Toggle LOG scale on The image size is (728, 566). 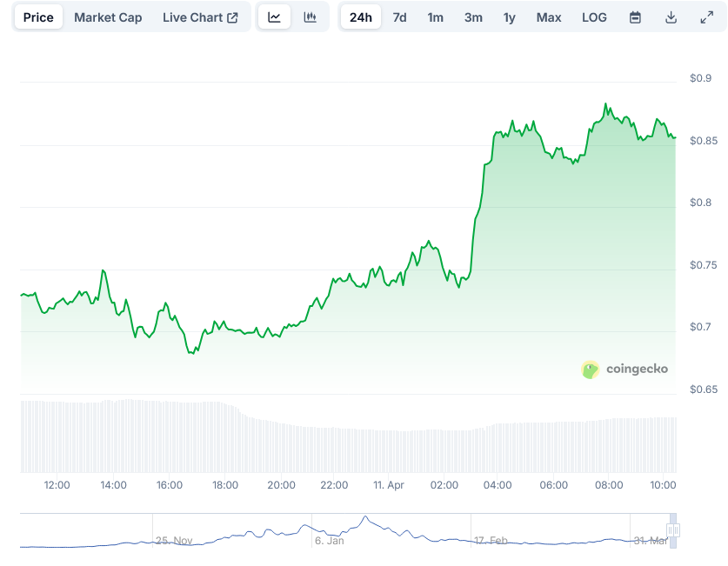594,17
